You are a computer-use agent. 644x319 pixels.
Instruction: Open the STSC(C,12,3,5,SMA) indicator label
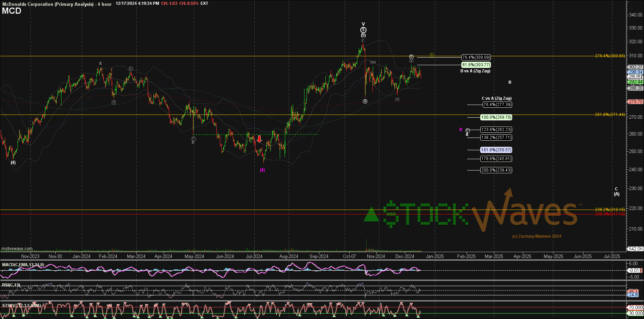tap(21, 305)
